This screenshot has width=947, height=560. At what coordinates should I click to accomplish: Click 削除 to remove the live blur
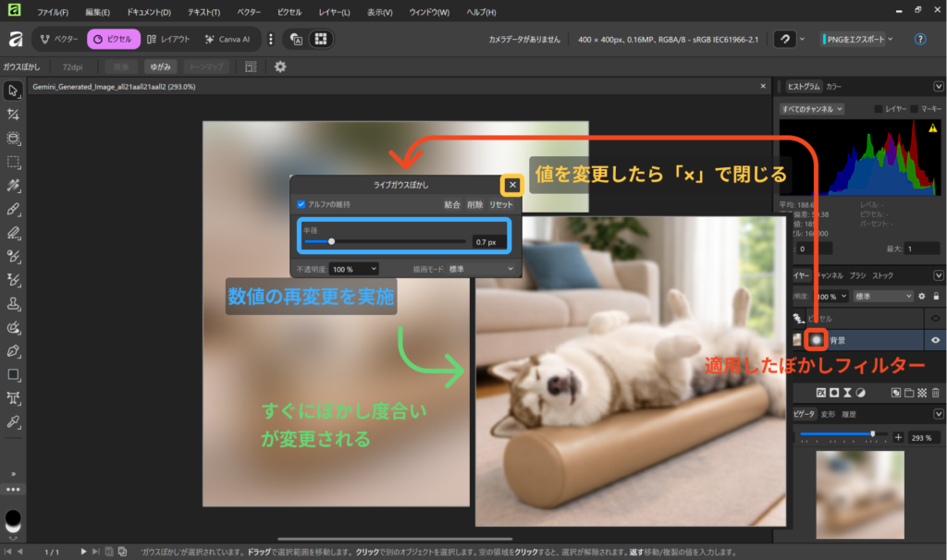pos(474,204)
